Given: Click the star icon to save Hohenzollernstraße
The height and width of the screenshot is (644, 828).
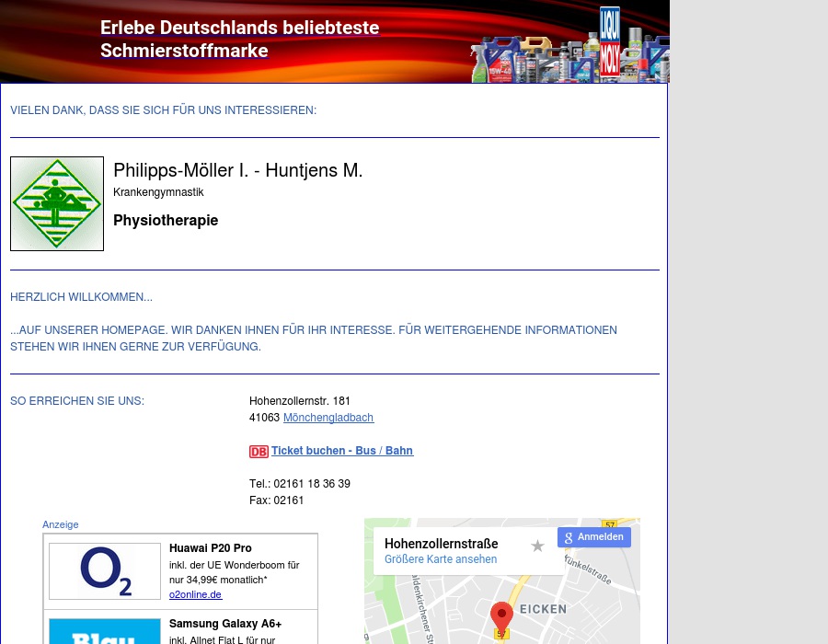Looking at the screenshot, I should pyautogui.click(x=537, y=546).
